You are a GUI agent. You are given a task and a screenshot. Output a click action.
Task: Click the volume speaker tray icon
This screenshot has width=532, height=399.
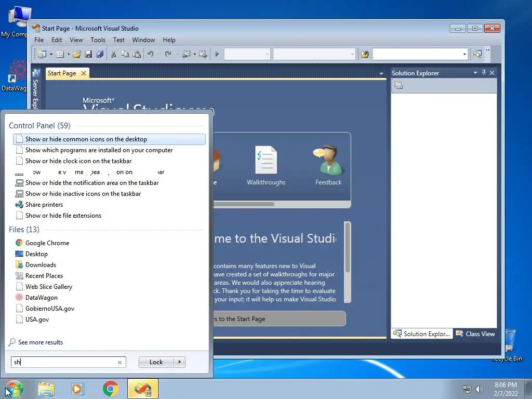coord(480,389)
